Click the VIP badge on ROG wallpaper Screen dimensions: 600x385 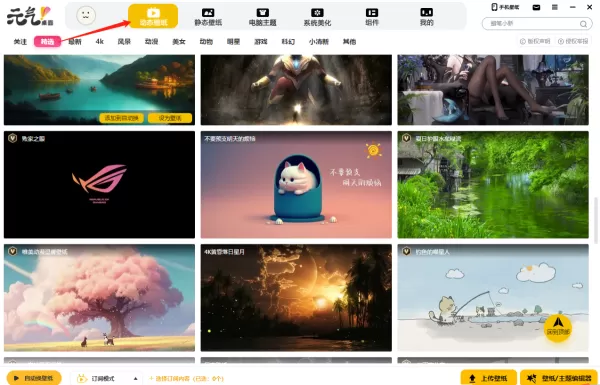coord(12,138)
